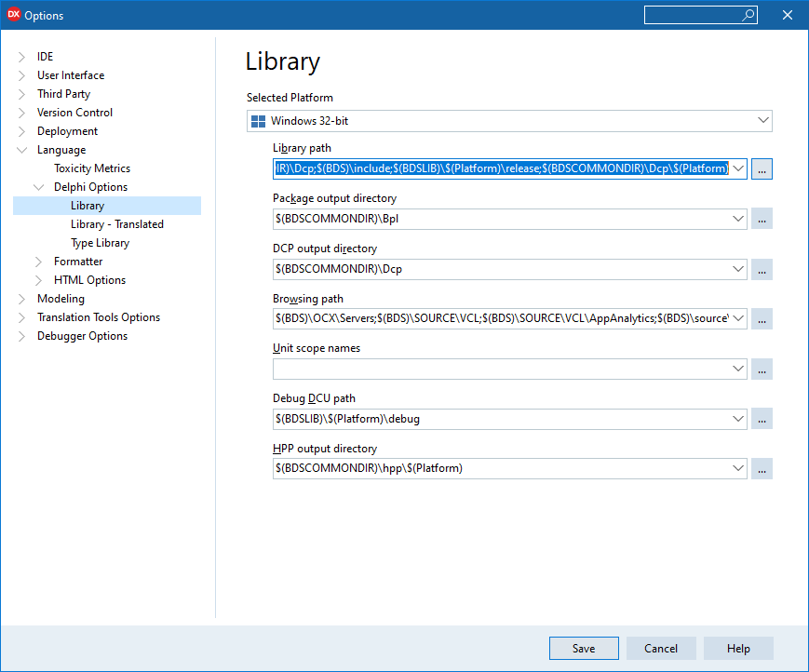This screenshot has width=809, height=672.
Task: Expand the User Interface tree node
Action: 21,75
